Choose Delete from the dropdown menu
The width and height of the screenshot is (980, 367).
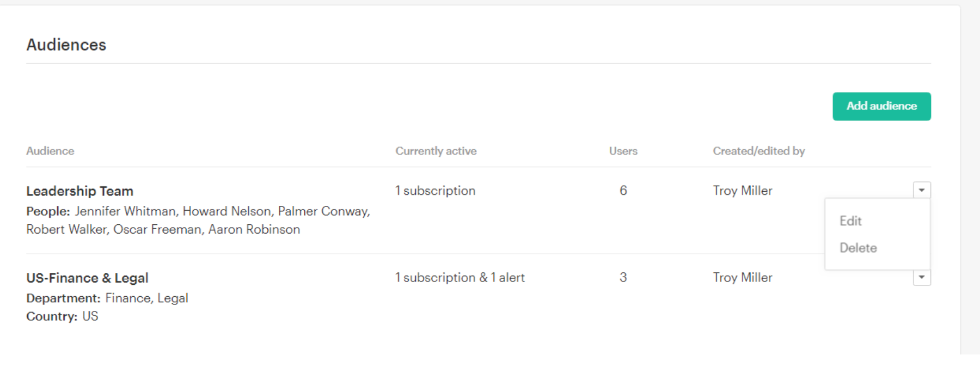pyautogui.click(x=858, y=248)
